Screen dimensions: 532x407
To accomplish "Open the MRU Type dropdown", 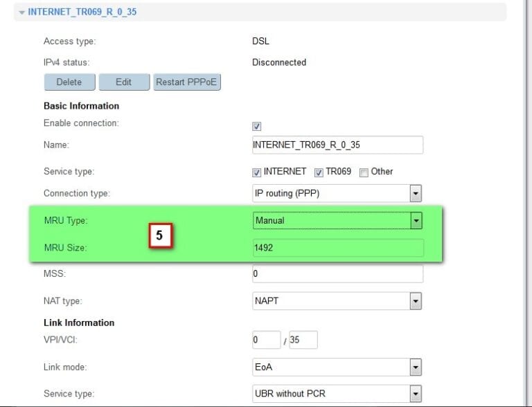I will click(x=337, y=221).
